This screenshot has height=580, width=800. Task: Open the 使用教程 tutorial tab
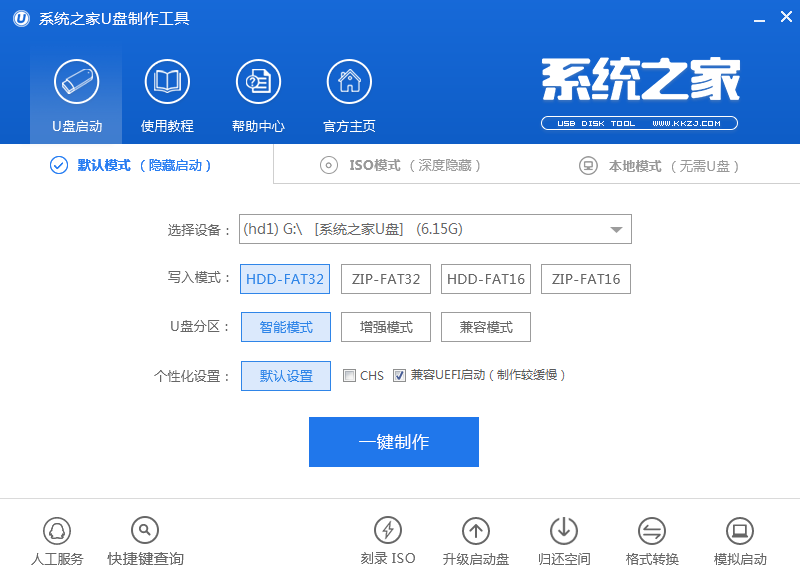point(167,90)
